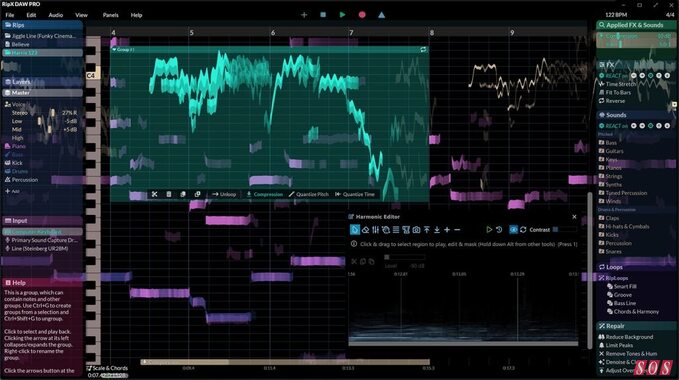Toggle REACT on in the Sounds section
The width and height of the screenshot is (679, 380).
click(x=613, y=126)
